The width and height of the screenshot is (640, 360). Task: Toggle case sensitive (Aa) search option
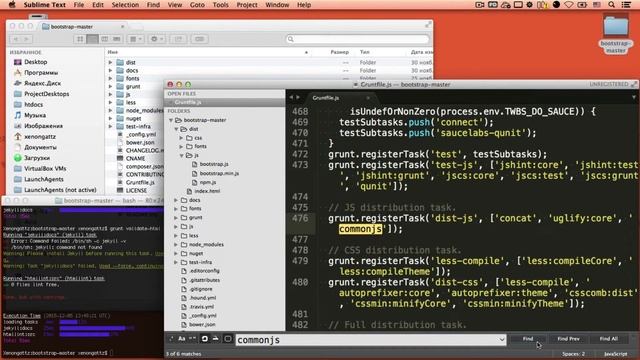pos(182,339)
